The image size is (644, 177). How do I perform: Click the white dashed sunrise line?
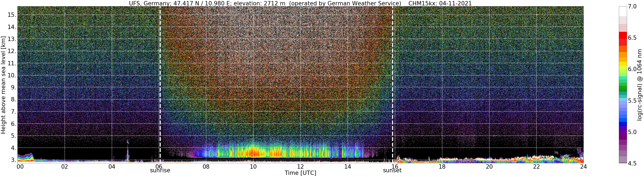click(x=160, y=84)
